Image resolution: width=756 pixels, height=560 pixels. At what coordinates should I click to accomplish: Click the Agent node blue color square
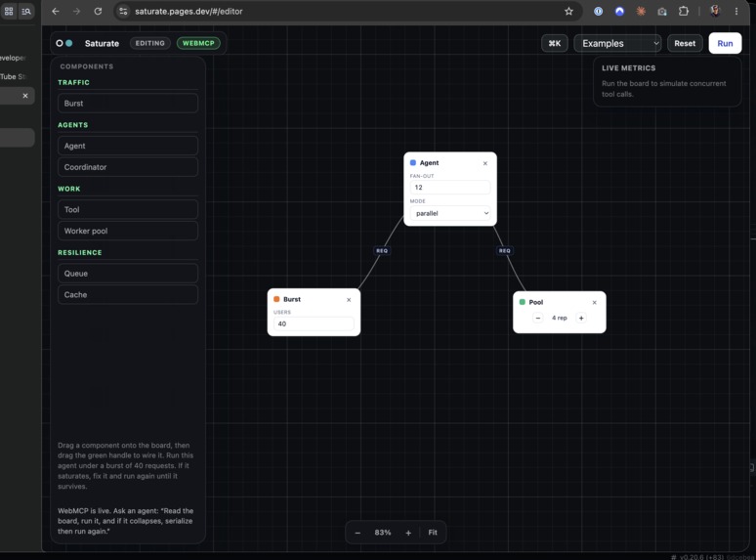pyautogui.click(x=413, y=162)
